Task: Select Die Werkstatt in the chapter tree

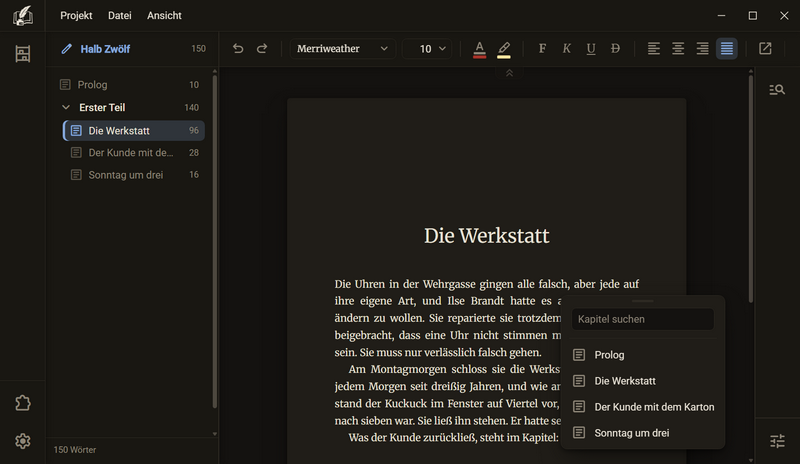Action: (x=134, y=131)
